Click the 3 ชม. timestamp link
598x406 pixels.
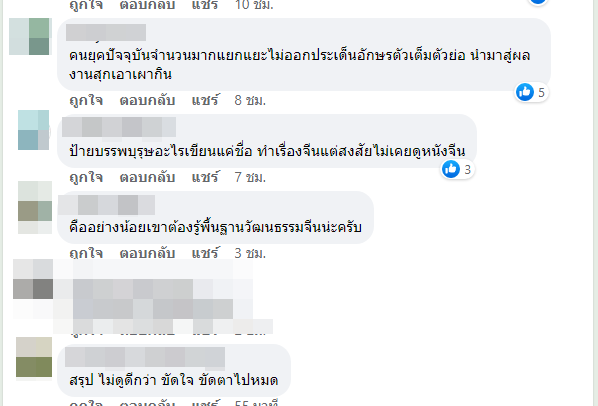point(250,253)
